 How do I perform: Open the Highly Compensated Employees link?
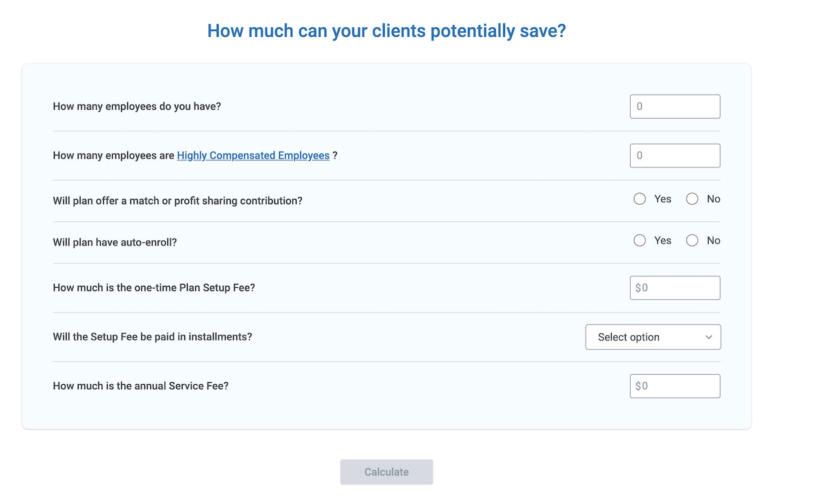point(253,155)
